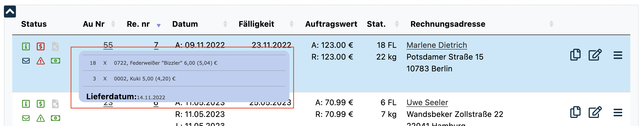Edit Uwe Seeler's order with the pencil icon
The height and width of the screenshot is (126, 644).
tap(595, 112)
